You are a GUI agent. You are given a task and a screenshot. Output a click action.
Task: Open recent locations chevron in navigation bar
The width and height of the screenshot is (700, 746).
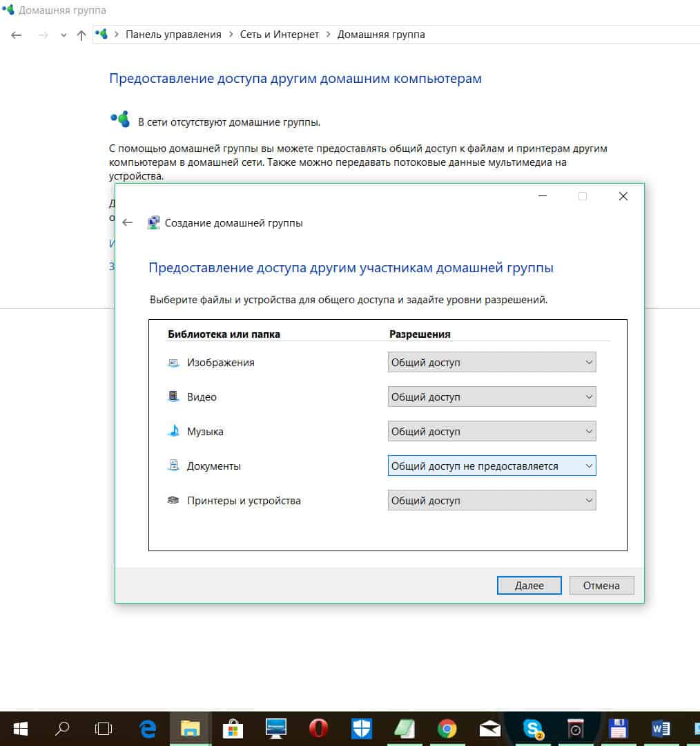(64, 35)
